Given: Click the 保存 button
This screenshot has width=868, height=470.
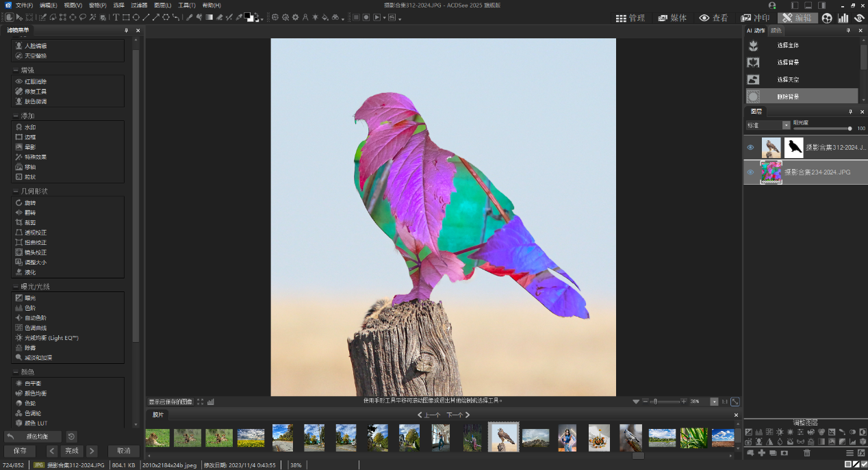Looking at the screenshot, I should (20, 451).
